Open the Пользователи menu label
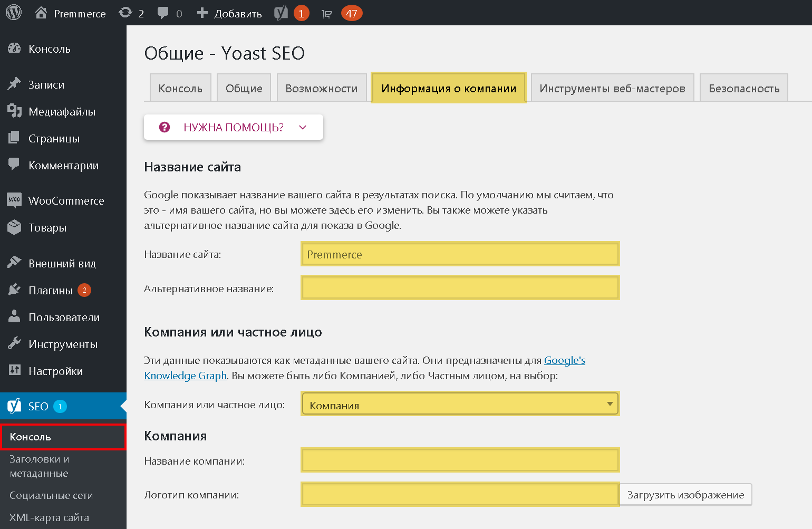 coord(64,317)
